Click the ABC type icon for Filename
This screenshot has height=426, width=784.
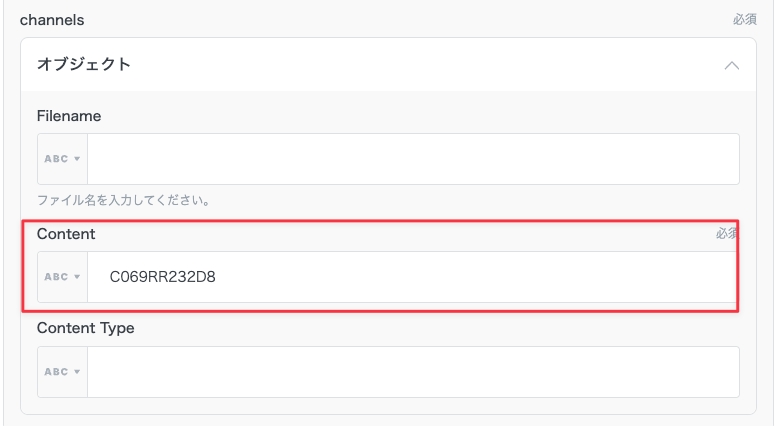pos(56,159)
